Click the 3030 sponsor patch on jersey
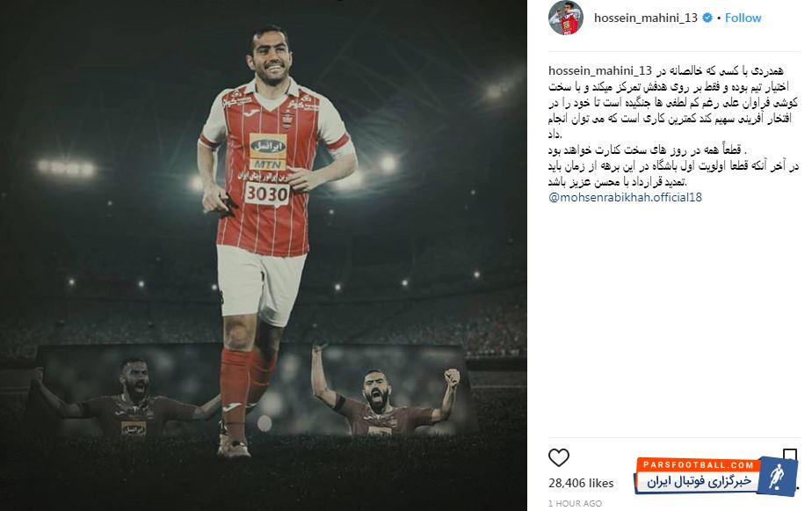 tap(266, 193)
